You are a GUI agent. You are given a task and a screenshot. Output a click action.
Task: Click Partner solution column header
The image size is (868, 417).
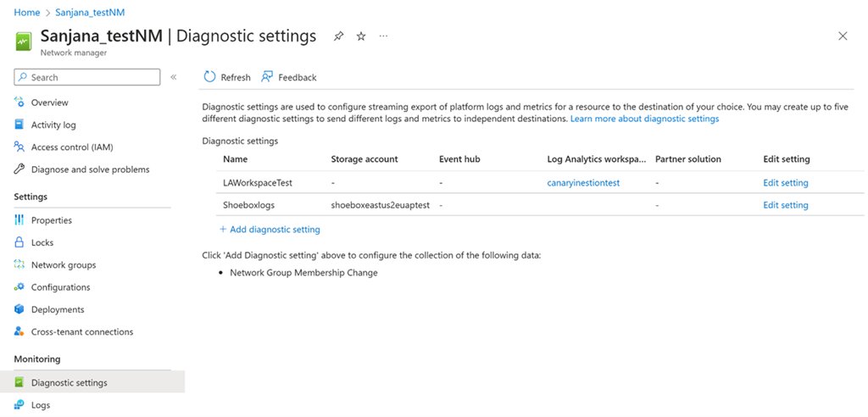[x=688, y=159]
